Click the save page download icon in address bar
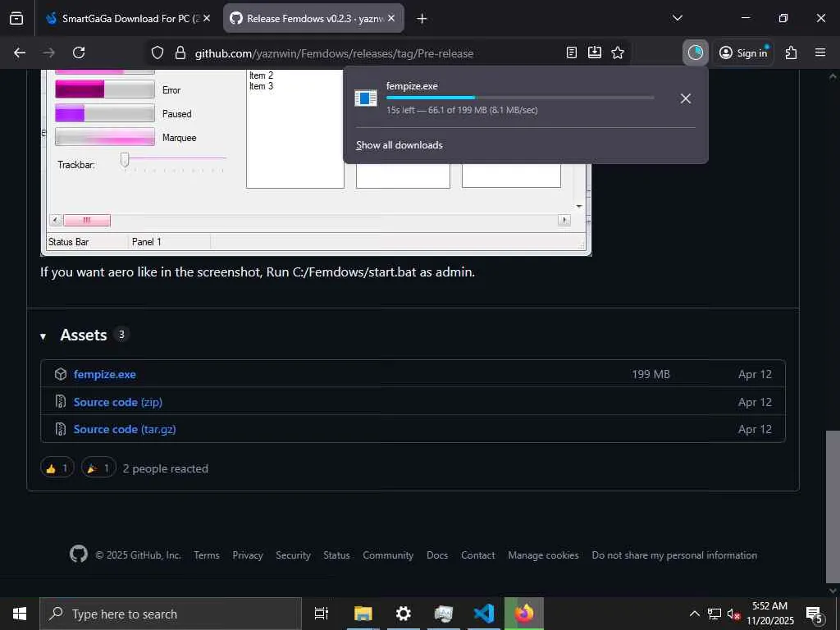840x630 pixels. coord(595,52)
